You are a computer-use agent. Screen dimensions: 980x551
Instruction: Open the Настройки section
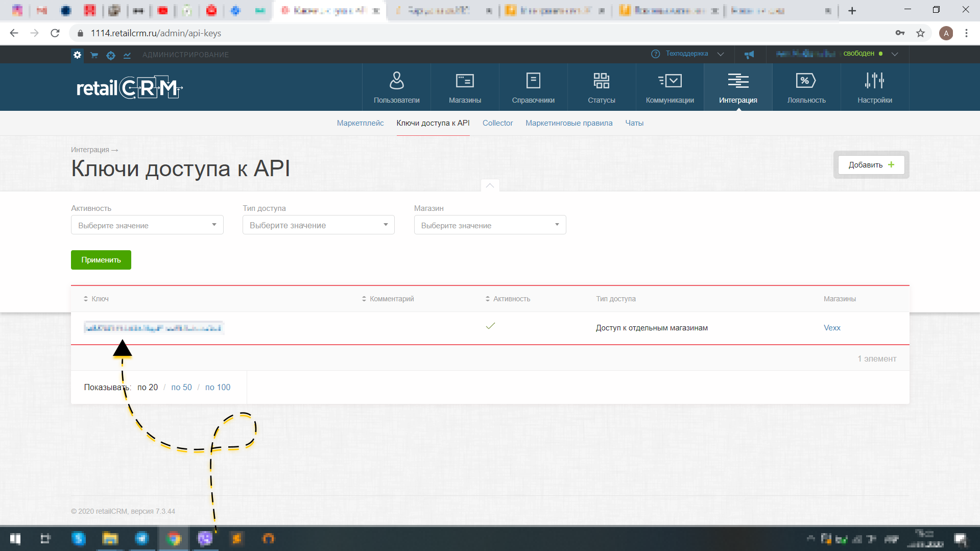pos(874,87)
